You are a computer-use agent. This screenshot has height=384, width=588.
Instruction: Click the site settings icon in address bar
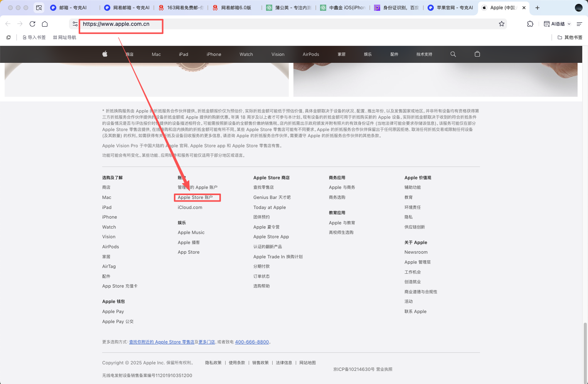coord(75,24)
